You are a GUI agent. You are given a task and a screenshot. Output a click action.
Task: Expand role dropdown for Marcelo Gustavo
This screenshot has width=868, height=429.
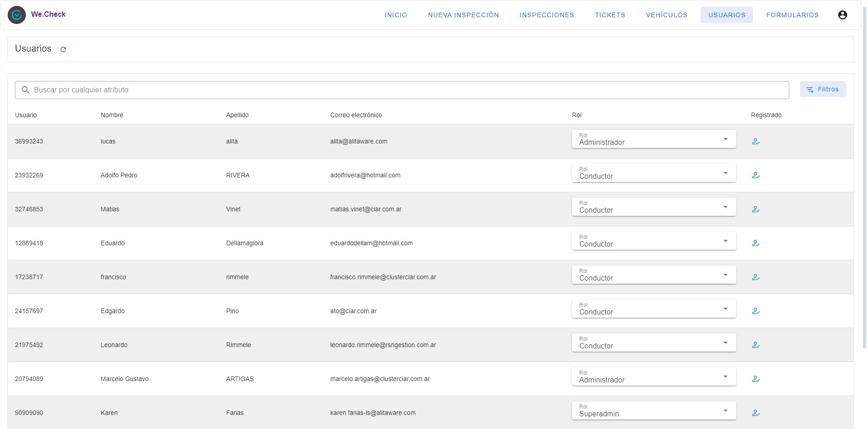653,377
